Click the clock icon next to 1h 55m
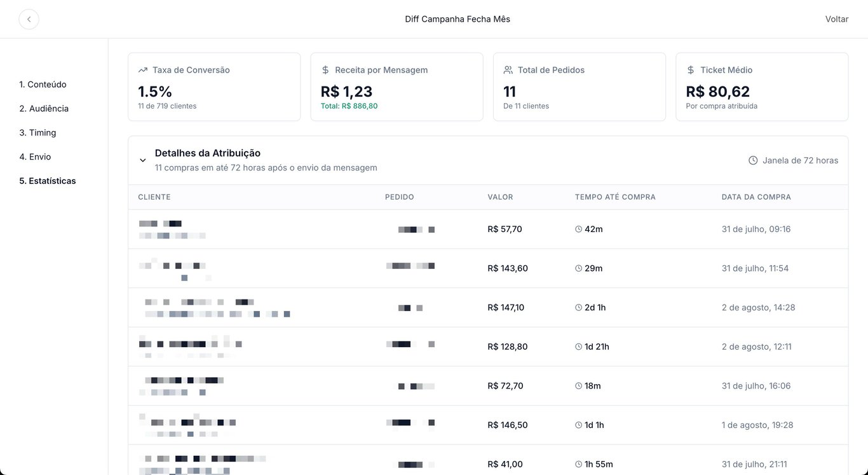This screenshot has width=868, height=475. (578, 464)
